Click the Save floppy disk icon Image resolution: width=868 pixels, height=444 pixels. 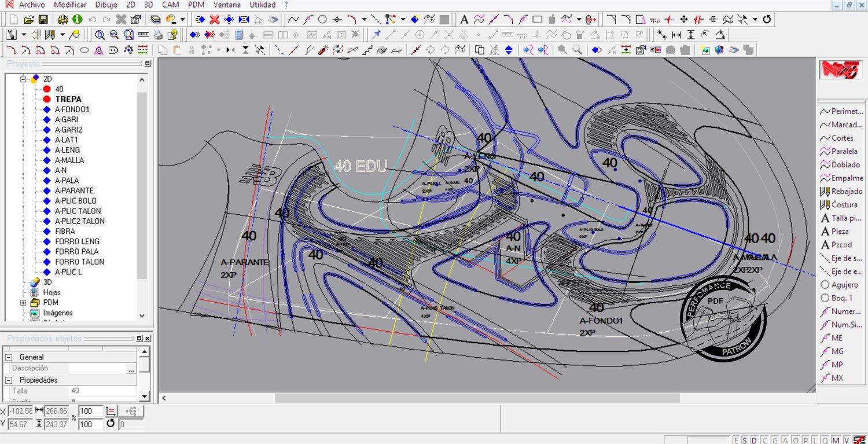pyautogui.click(x=42, y=20)
